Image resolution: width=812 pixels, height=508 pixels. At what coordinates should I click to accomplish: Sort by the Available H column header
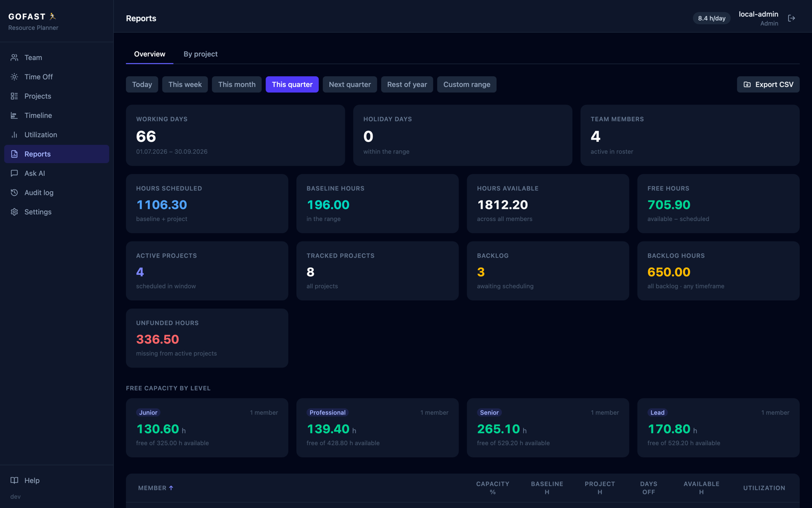701,488
